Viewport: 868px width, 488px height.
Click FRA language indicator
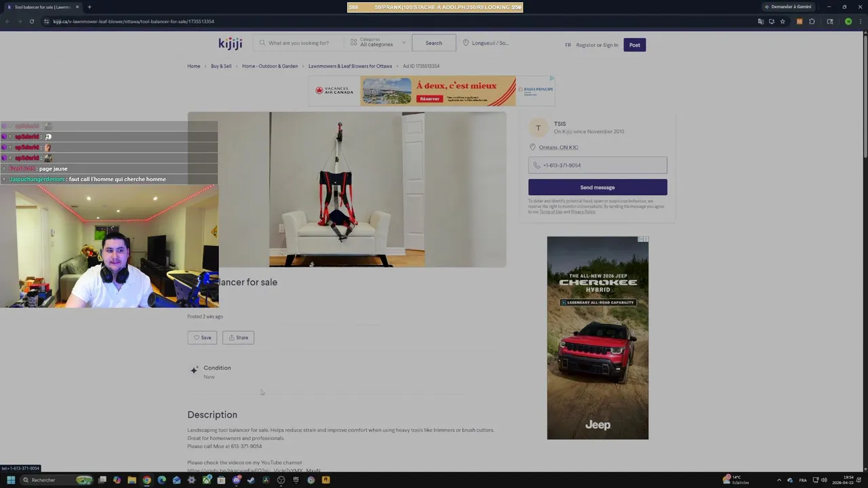(803, 480)
